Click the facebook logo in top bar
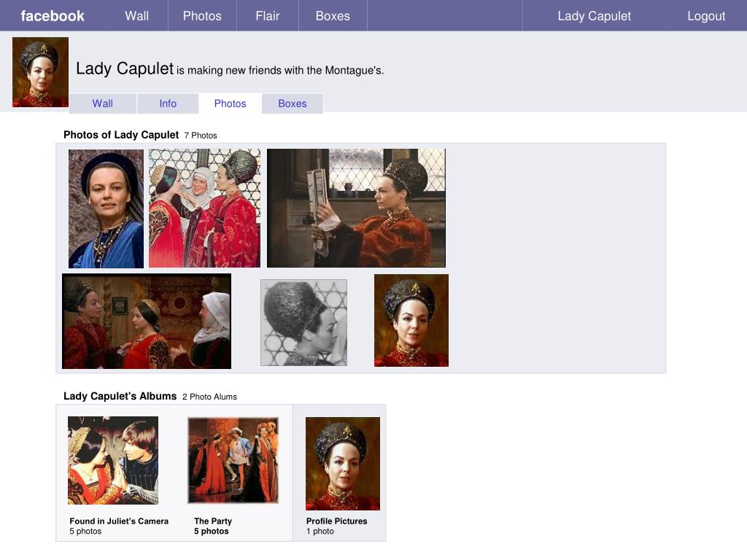 point(53,16)
